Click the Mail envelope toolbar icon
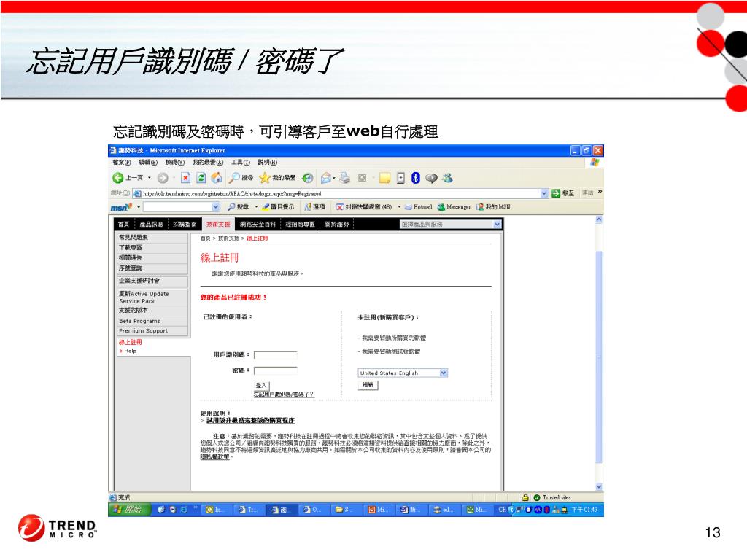The height and width of the screenshot is (560, 747). pyautogui.click(x=326, y=178)
